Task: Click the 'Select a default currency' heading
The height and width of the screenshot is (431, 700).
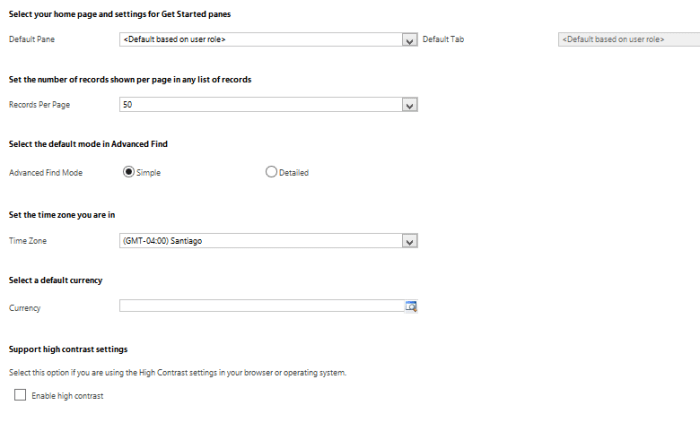Action: click(x=56, y=281)
